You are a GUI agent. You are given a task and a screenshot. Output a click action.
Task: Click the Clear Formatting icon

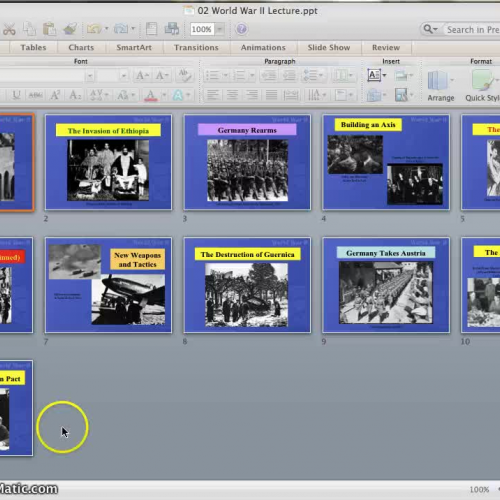pyautogui.click(x=185, y=76)
